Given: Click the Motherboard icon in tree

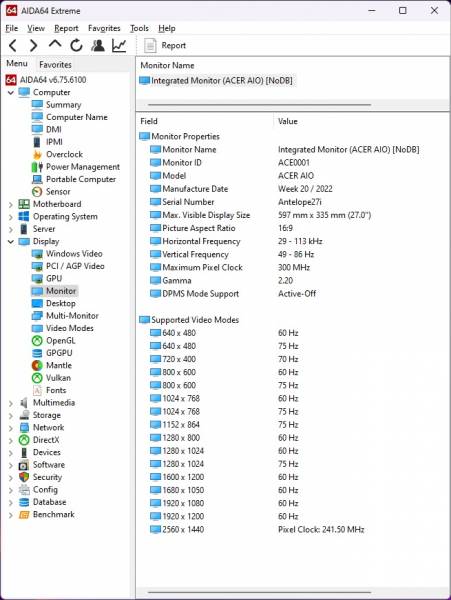Looking at the screenshot, I should tap(24, 204).
